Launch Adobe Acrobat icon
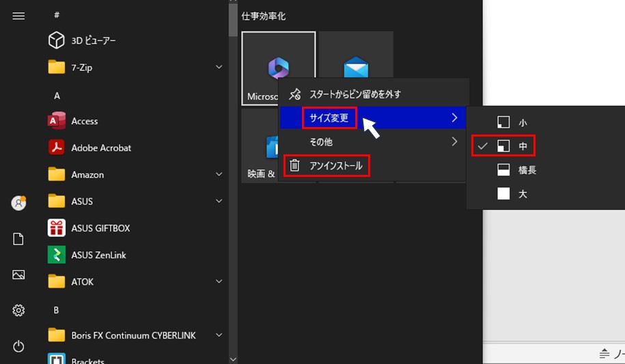This screenshot has height=364, width=625. (56, 148)
